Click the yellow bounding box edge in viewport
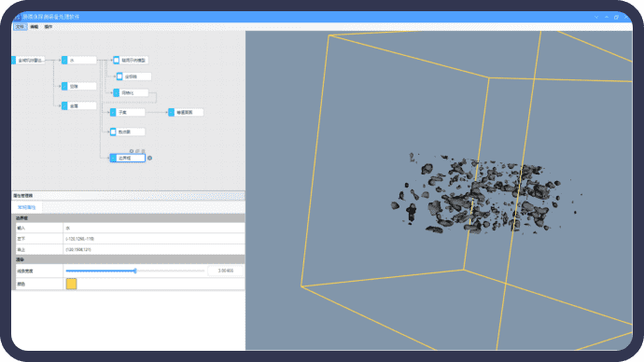This screenshot has height=362, width=644. click(315, 160)
